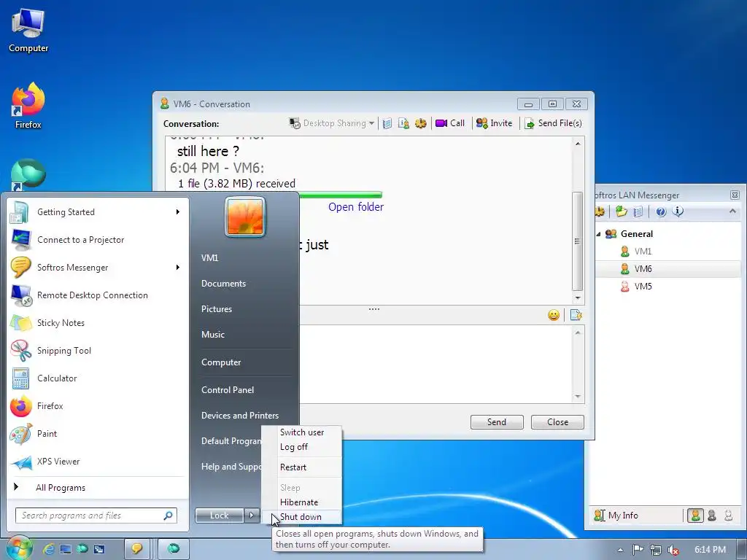747x560 pixels.
Task: Open user info icon in conversation toolbar
Action: point(403,123)
